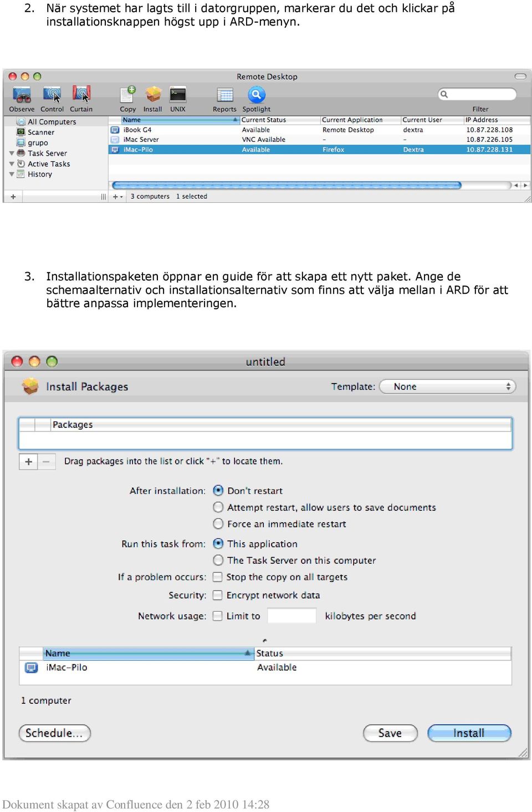Open the plus dropdown beside computers count

coord(117,196)
